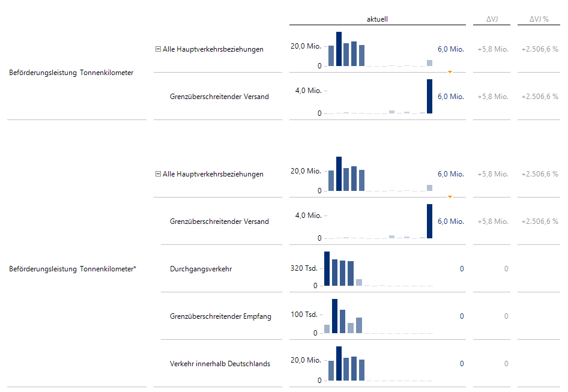
Task: Click the 320 Tsd. axis label
Action: 304,269
